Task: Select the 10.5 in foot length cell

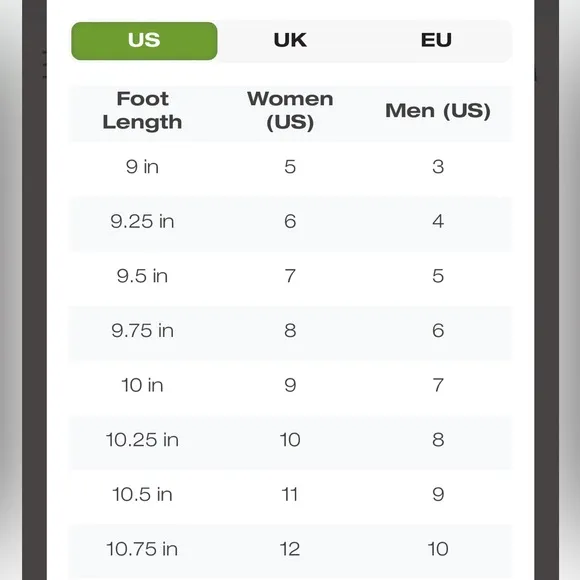Action: tap(142, 495)
